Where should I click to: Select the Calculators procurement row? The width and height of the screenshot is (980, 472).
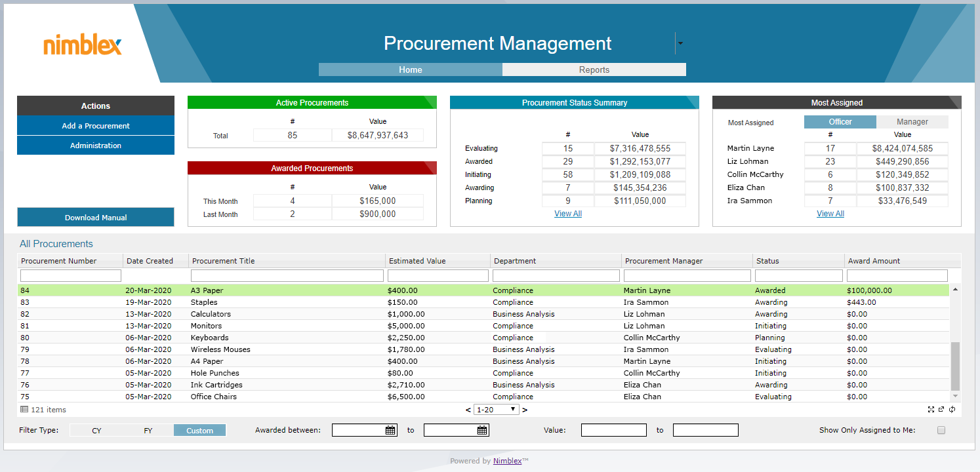click(483, 314)
